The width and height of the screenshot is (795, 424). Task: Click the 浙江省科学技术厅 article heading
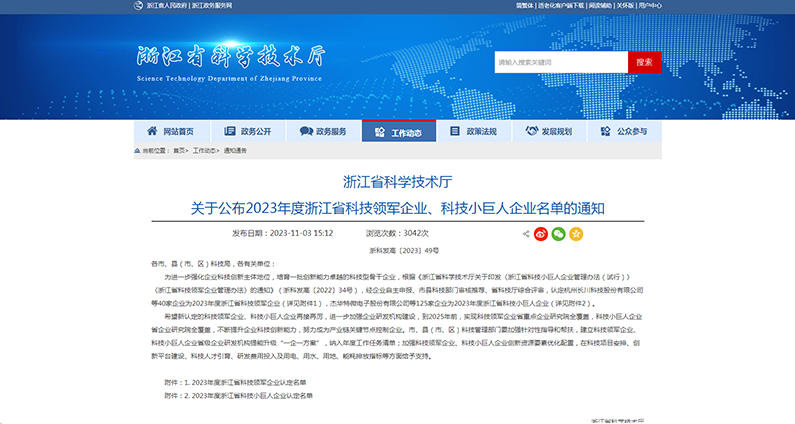click(398, 182)
